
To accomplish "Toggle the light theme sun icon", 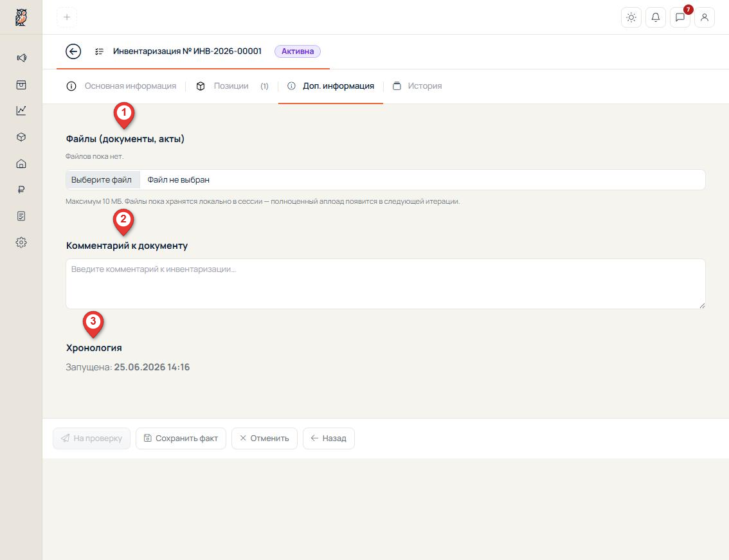I will coord(631,17).
